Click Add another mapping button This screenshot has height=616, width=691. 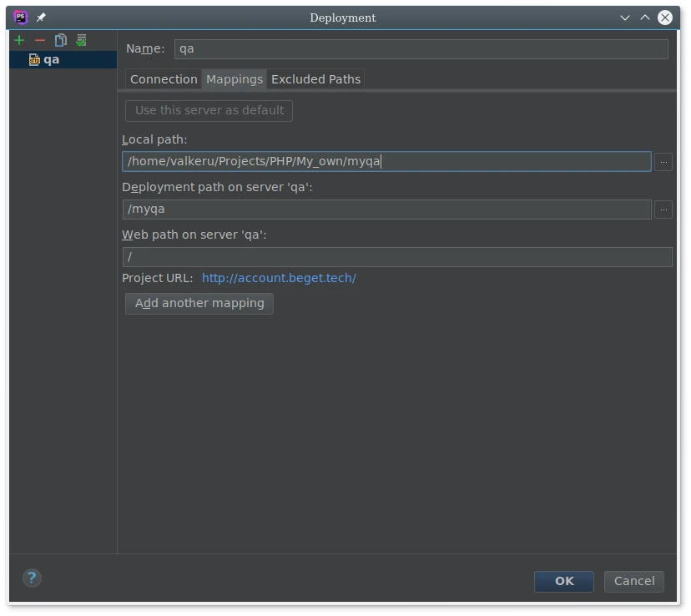click(x=199, y=303)
